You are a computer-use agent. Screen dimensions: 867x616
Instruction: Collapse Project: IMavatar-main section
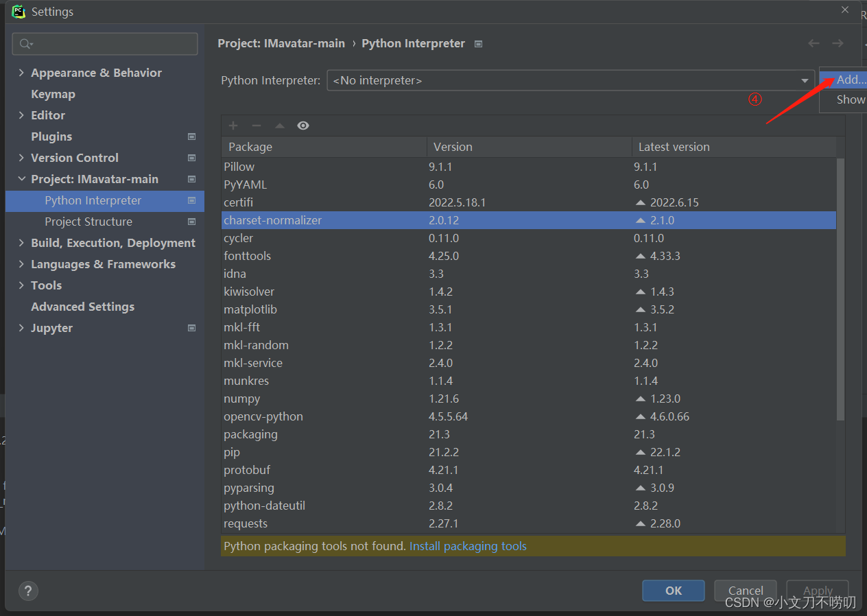pyautogui.click(x=21, y=179)
